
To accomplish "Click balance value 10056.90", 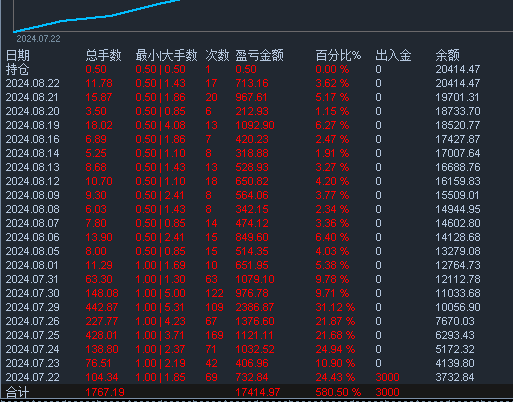I will (458, 307).
